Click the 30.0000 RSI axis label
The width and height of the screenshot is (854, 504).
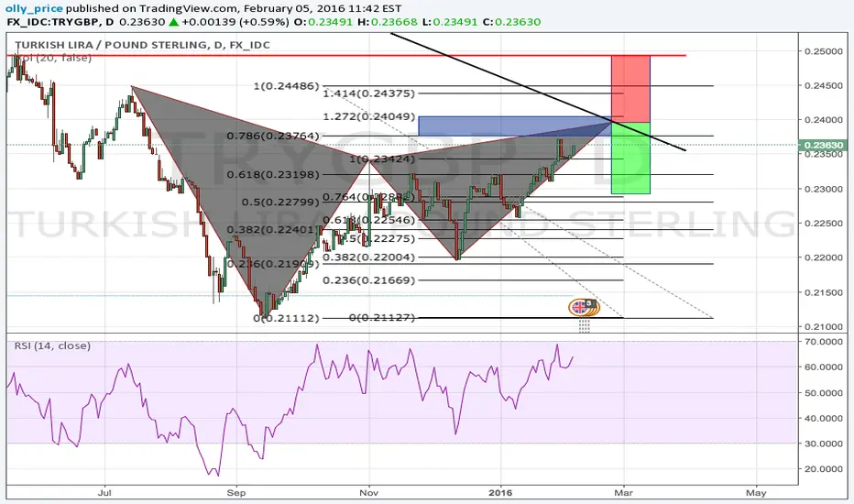coord(824,444)
